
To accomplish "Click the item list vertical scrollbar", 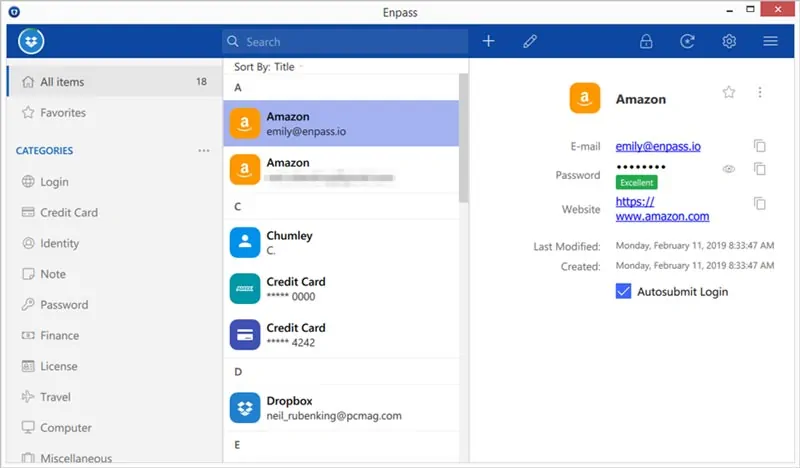I will [463, 138].
